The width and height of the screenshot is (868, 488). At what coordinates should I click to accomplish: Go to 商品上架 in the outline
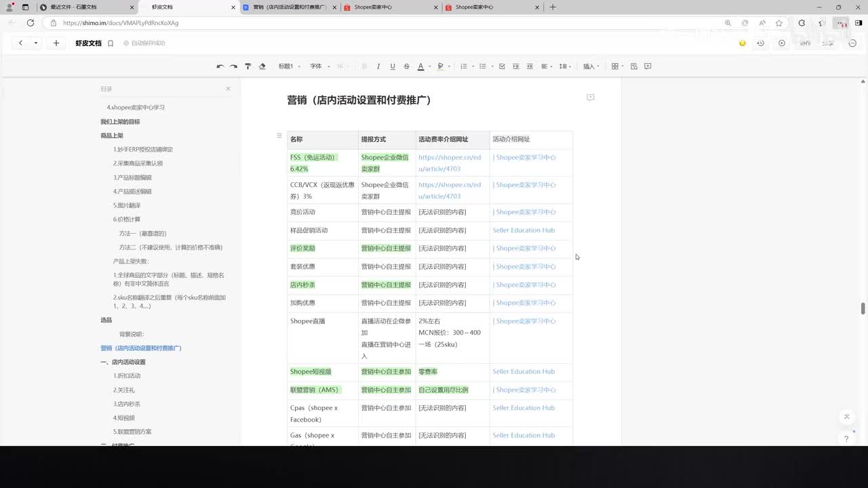[112, 136]
